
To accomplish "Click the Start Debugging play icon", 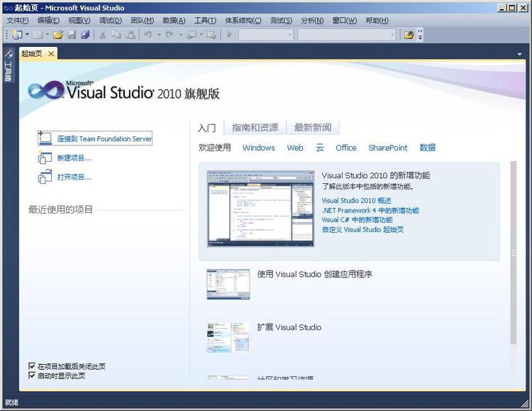I will click(x=229, y=34).
